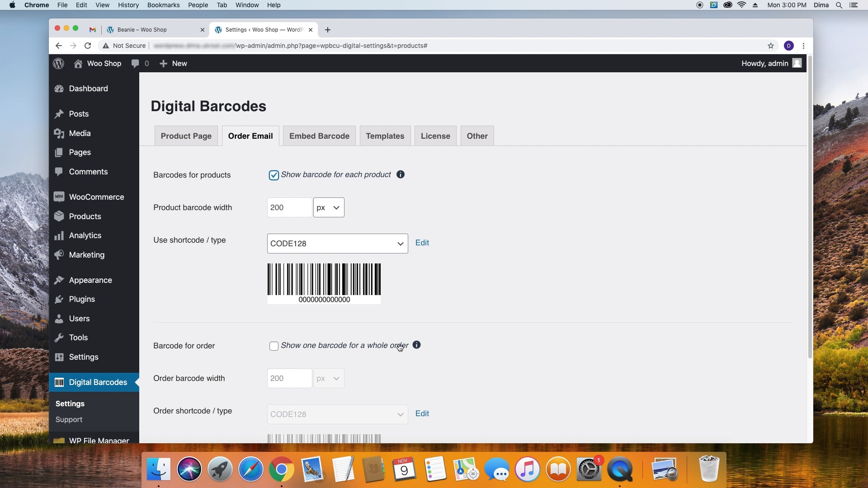Click the Product barcode width input field
The height and width of the screenshot is (488, 868).
tap(289, 207)
